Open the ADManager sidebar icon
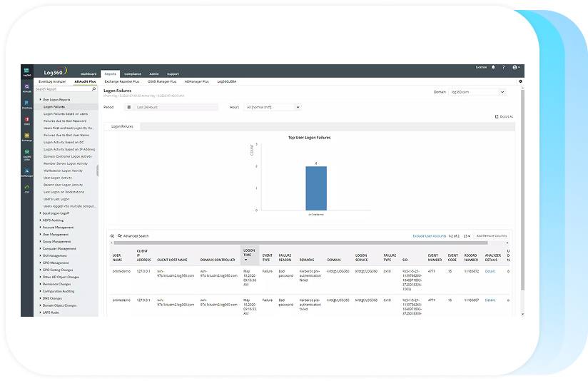The image size is (588, 381). tap(27, 171)
